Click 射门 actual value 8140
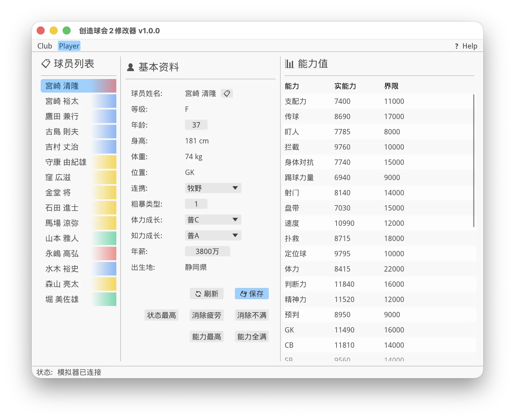This screenshot has height=420, width=515. click(342, 193)
